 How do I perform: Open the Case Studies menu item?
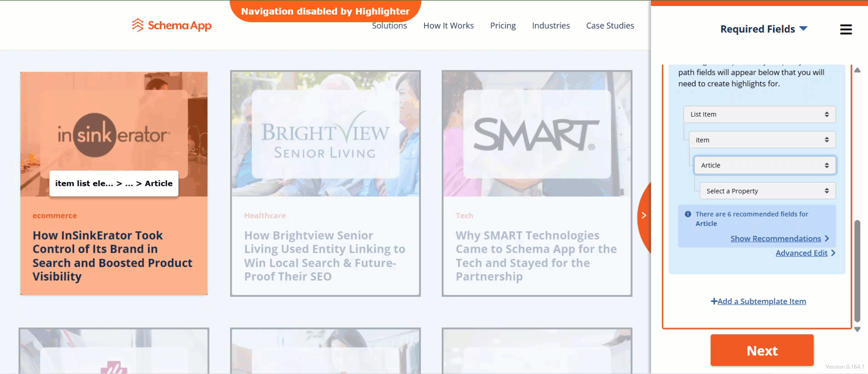[610, 26]
